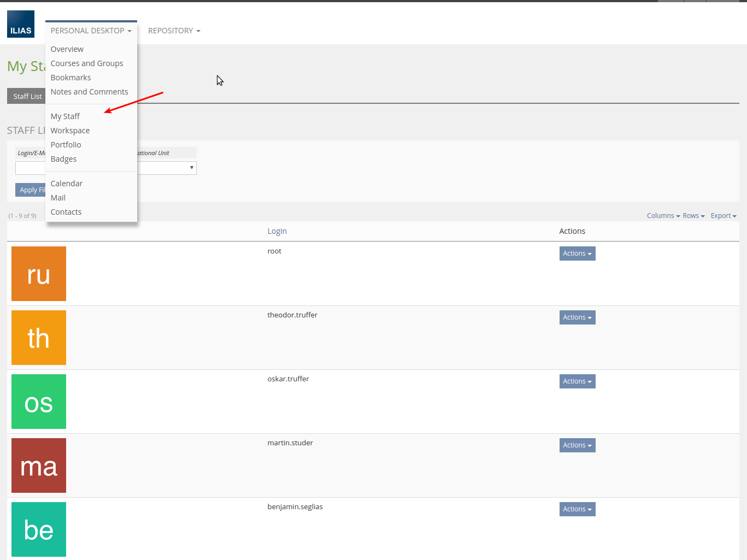Open the Repository dropdown menu
Viewport: 747px width, 560px height.
tap(174, 31)
